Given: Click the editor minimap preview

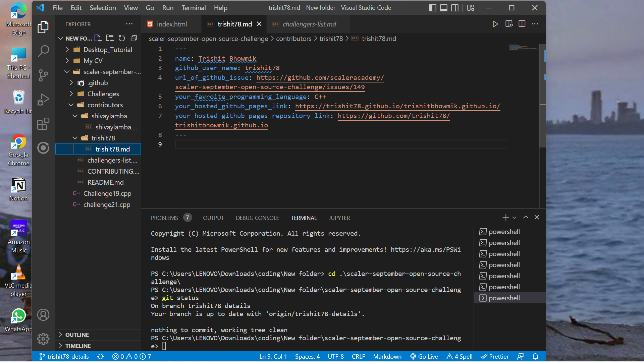Looking at the screenshot, I should click(523, 48).
